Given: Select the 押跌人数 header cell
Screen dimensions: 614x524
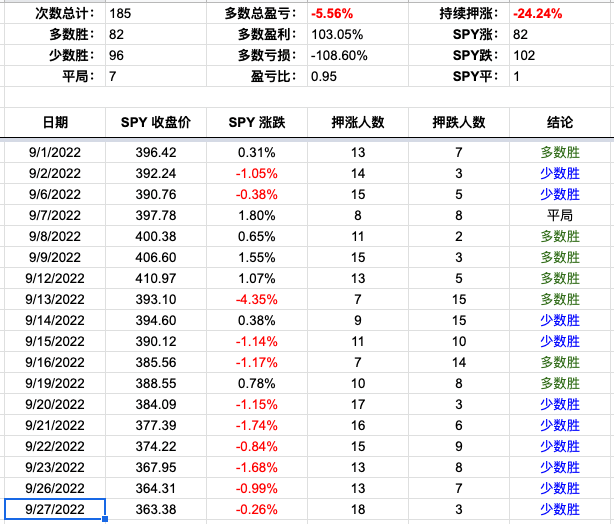Looking at the screenshot, I should (x=458, y=122).
